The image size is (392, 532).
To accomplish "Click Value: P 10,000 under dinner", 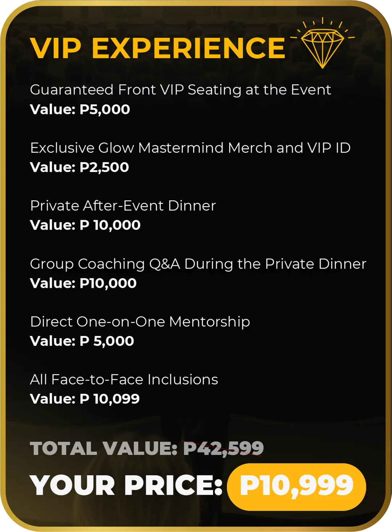I will (85, 225).
